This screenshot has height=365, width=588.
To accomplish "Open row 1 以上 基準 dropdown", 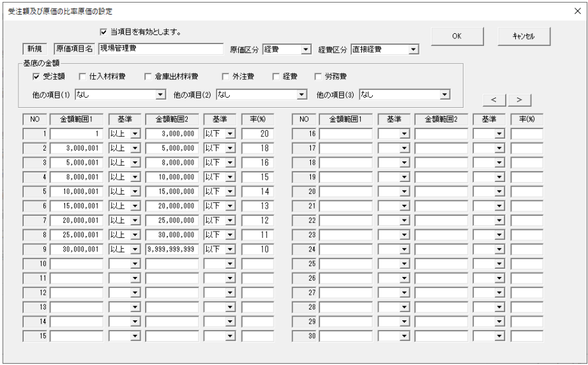I will point(135,133).
